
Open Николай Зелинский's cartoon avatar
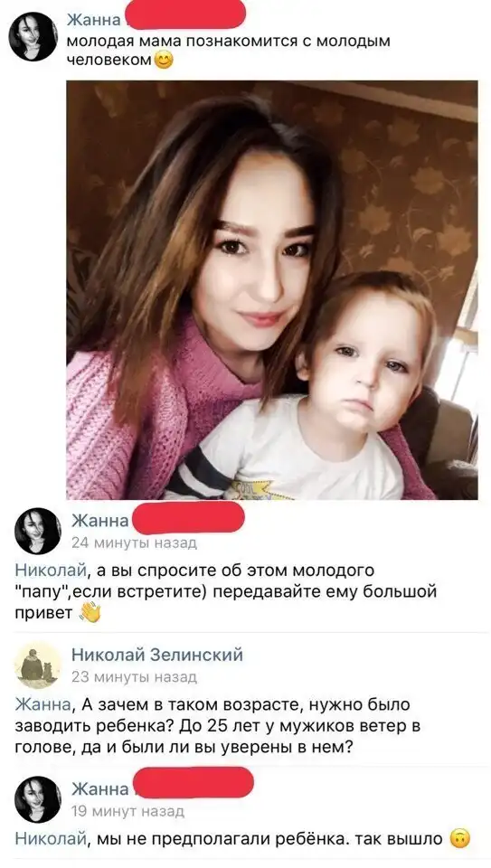[38, 665]
